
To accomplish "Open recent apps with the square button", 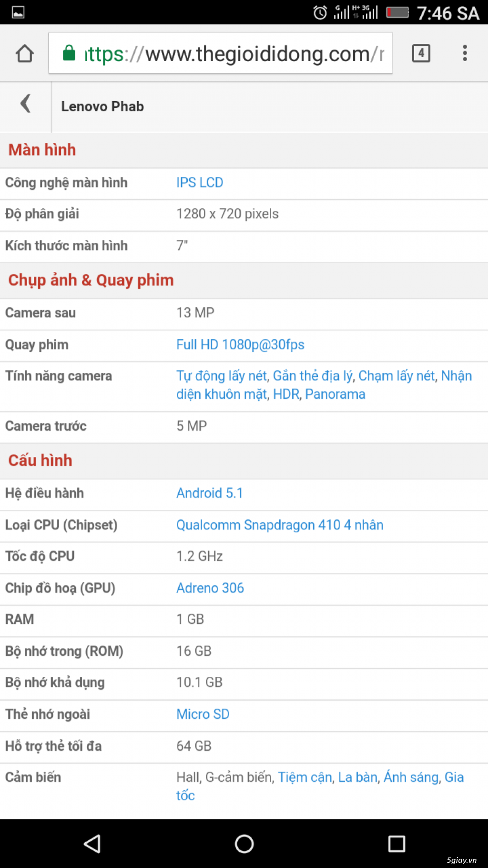I will pos(396,843).
